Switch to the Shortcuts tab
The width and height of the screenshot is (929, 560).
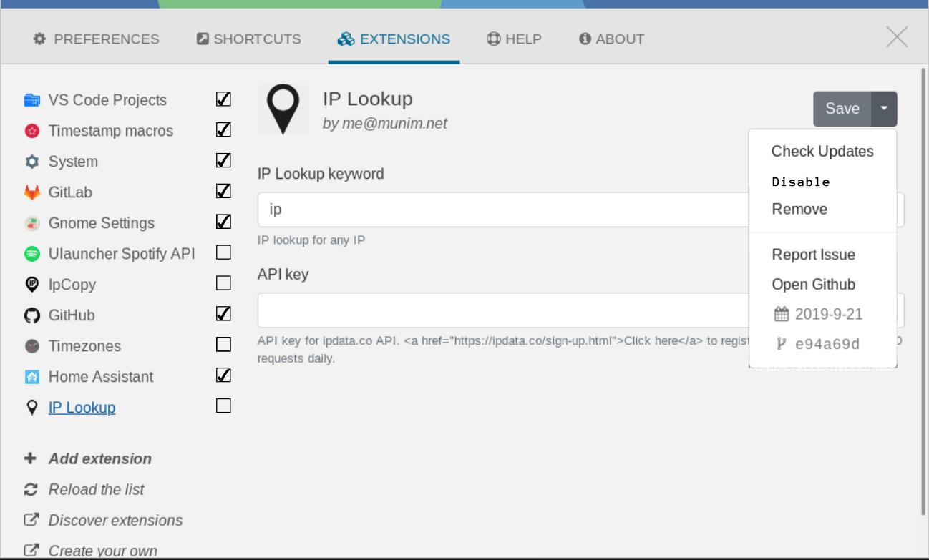coord(248,39)
